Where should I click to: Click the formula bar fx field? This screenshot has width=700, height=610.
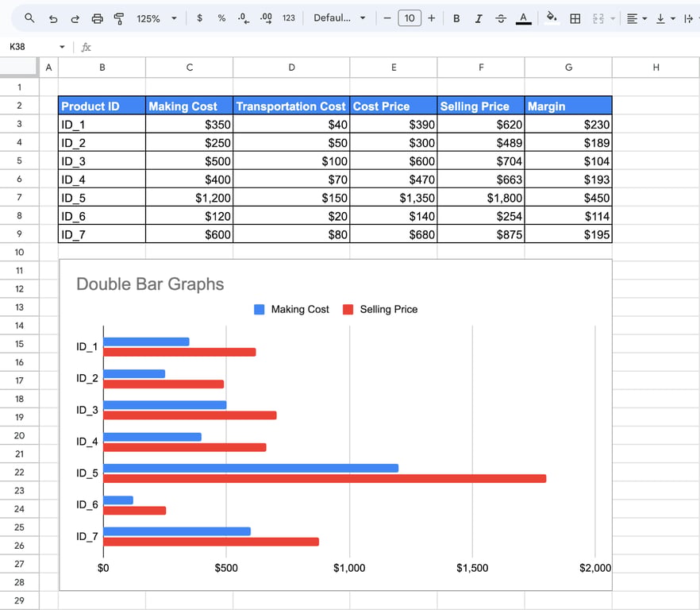(393, 47)
